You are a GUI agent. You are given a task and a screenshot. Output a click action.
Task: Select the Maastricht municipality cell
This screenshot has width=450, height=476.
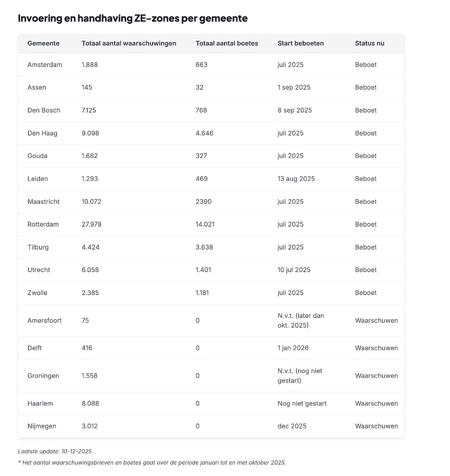pyautogui.click(x=43, y=201)
